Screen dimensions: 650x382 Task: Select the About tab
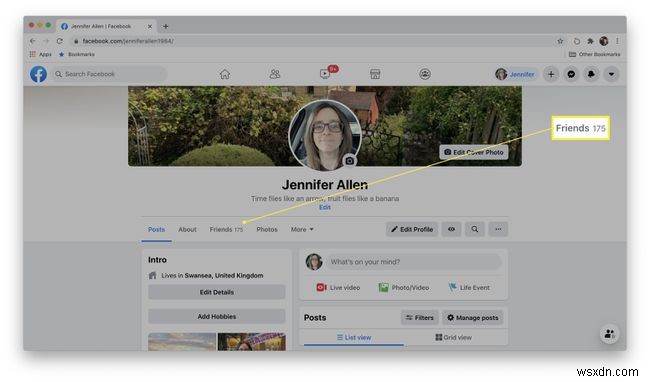coord(187,229)
